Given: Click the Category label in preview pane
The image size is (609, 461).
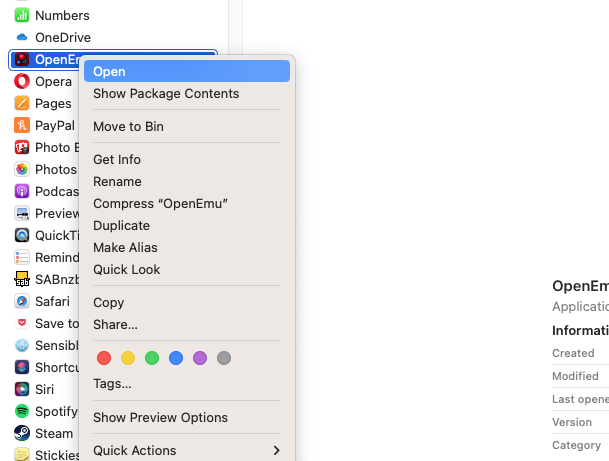Looking at the screenshot, I should (x=576, y=445).
